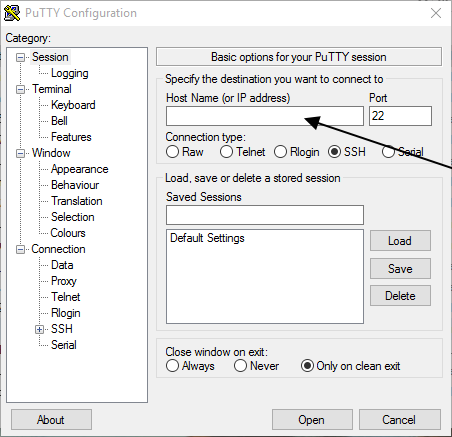The image size is (452, 437).
Task: Expand the SSH tree node
Action: point(39,329)
